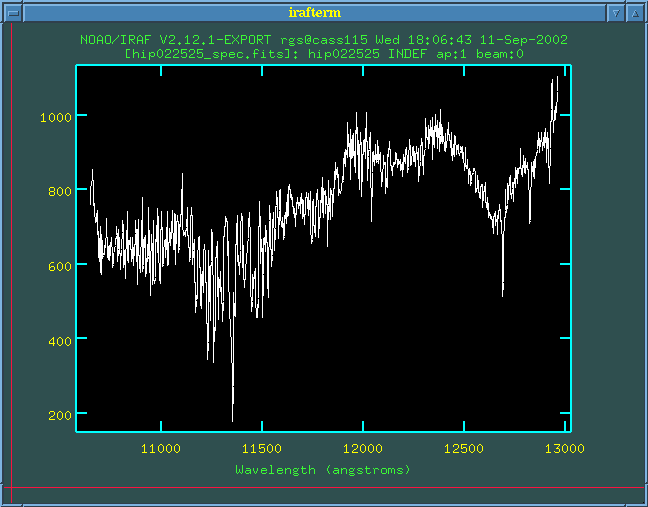Screen dimensions: 648x507
Task: Click the bottom-right window resize corner
Action: tap(639, 498)
